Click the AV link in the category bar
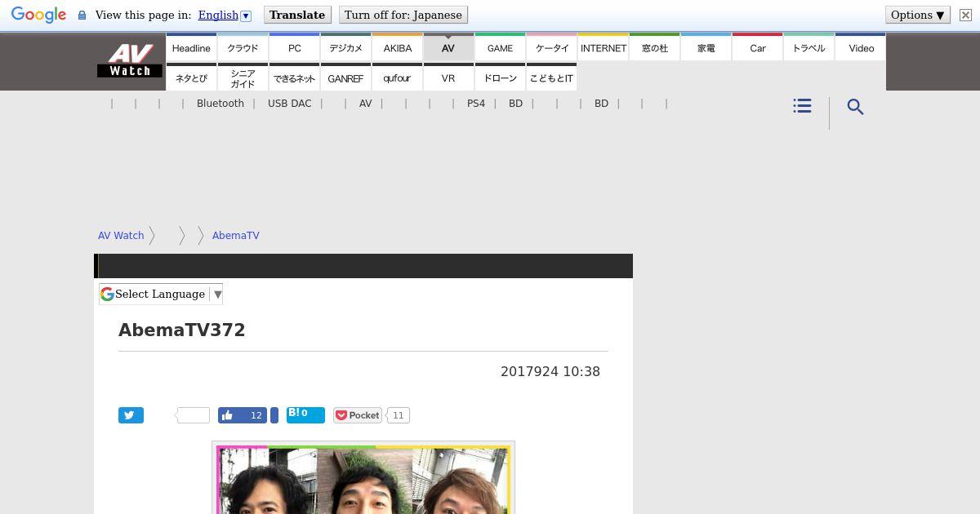980x514 pixels. pyautogui.click(x=365, y=104)
